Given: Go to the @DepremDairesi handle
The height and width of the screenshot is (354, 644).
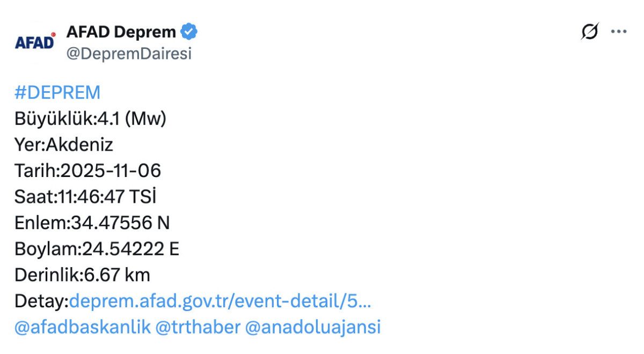Looking at the screenshot, I should tap(129, 54).
